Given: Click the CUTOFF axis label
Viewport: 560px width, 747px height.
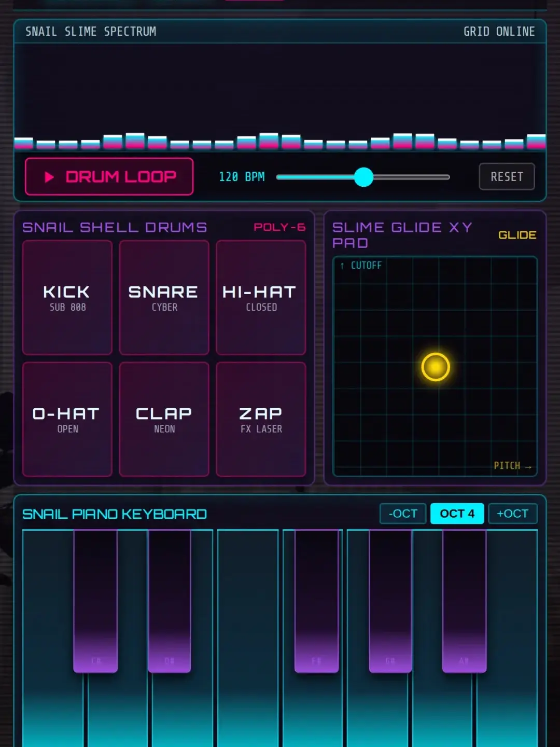Looking at the screenshot, I should point(361,265).
